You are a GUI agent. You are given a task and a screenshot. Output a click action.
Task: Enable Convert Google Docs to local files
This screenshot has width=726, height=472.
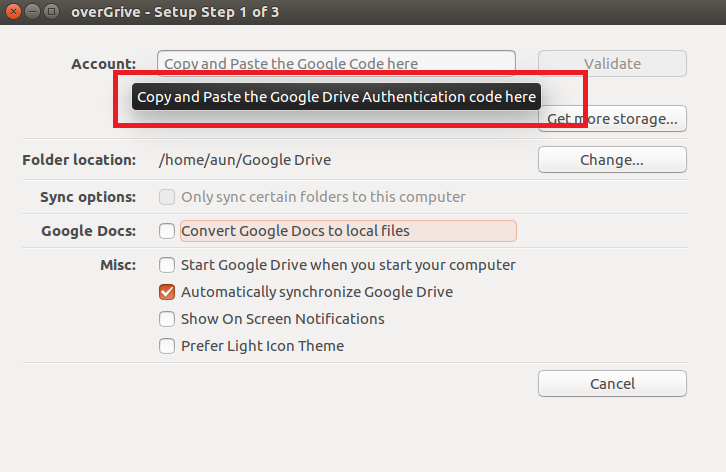(167, 231)
